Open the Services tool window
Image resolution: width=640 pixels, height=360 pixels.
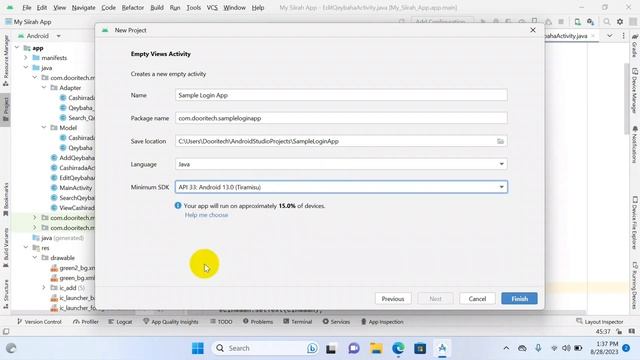point(336,322)
